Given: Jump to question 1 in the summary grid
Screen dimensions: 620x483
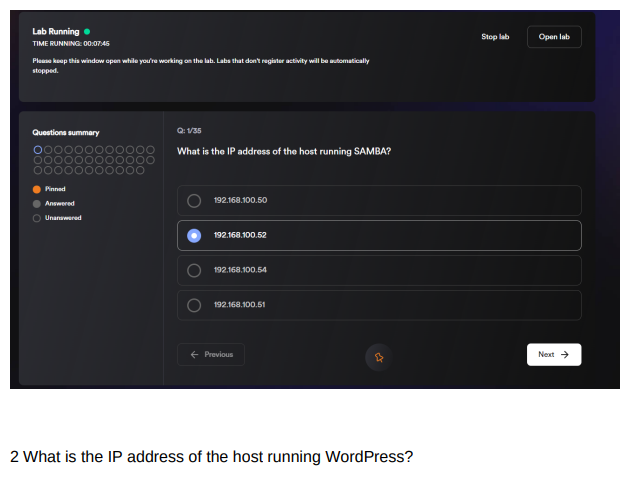Looking at the screenshot, I should coord(38,150).
